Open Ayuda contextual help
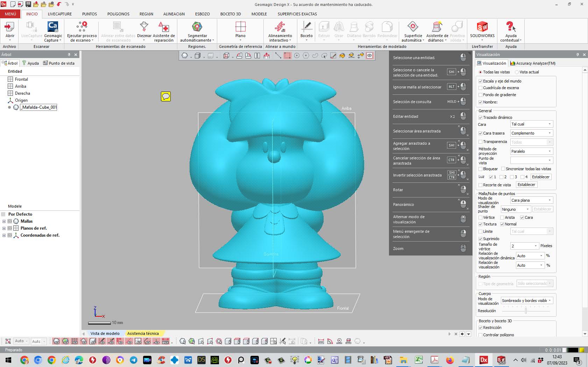The image size is (588, 367). coord(511,31)
